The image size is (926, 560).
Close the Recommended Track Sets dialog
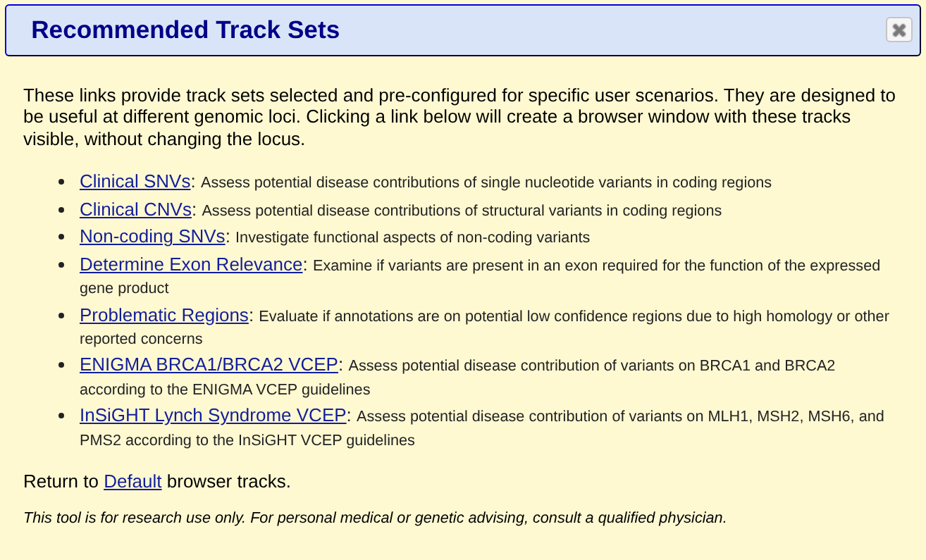coord(899,30)
